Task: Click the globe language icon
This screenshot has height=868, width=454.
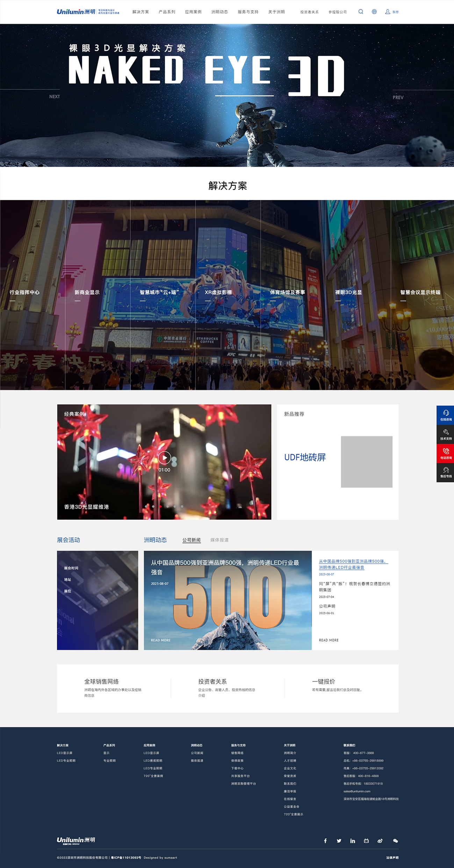Action: (x=374, y=12)
